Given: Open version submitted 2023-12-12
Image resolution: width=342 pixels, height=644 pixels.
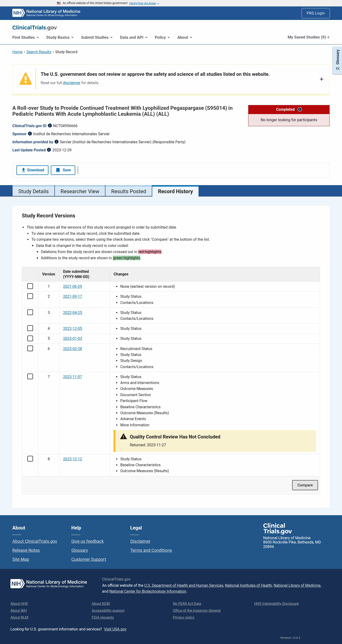Looking at the screenshot, I should 72,459.
